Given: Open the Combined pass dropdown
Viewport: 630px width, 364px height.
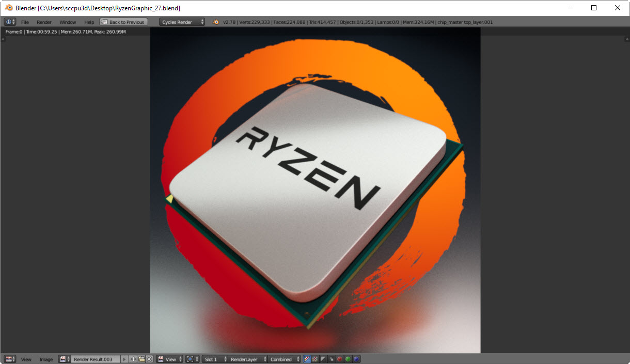Looking at the screenshot, I should coord(284,359).
